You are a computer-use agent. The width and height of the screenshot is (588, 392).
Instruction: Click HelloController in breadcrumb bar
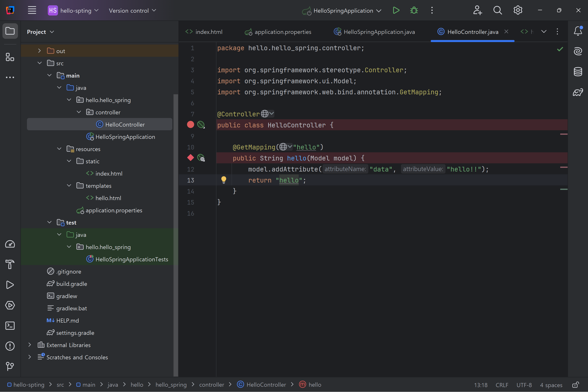tap(262, 384)
